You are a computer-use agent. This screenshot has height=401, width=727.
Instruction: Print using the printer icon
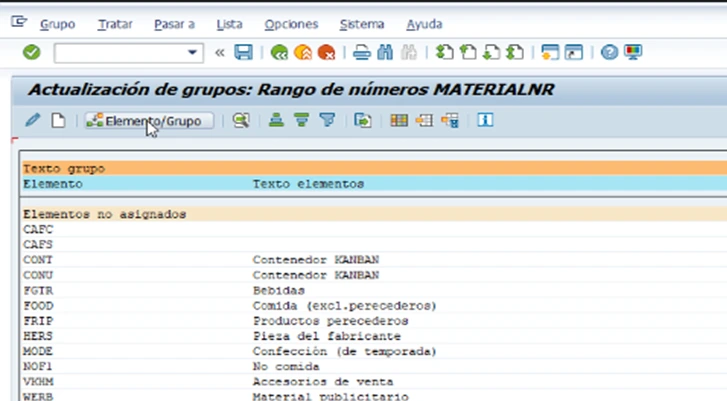[362, 52]
